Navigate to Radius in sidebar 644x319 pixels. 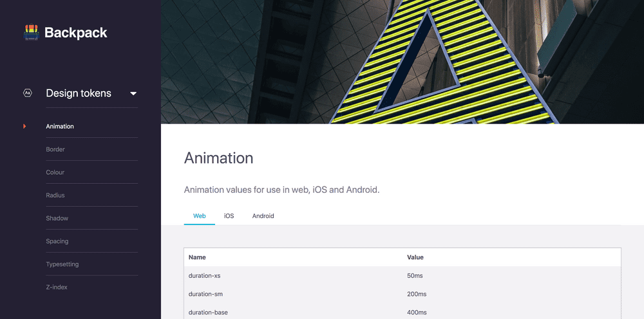[55, 196]
